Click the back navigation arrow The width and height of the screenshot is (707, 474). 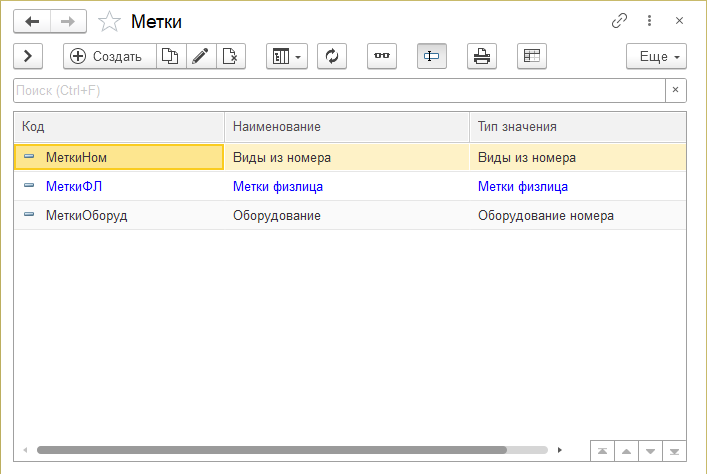[x=32, y=21]
